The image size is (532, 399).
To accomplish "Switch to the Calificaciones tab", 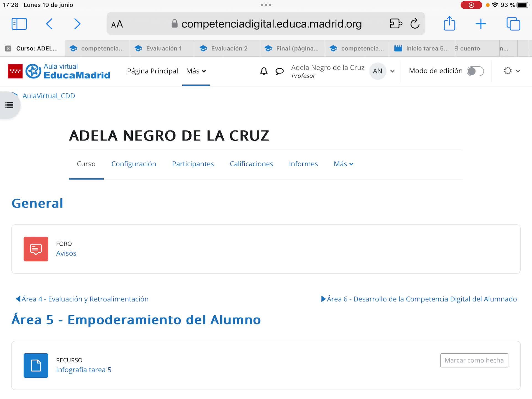I will coord(251,164).
